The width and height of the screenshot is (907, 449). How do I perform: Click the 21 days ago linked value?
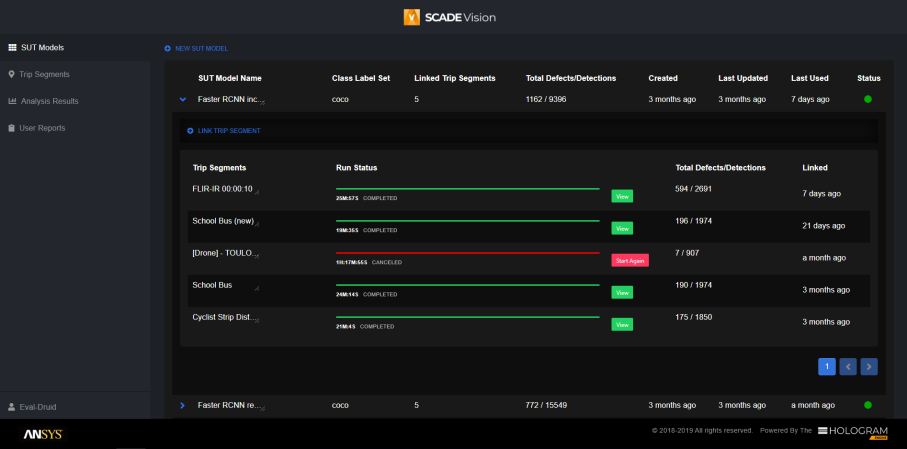(x=824, y=226)
